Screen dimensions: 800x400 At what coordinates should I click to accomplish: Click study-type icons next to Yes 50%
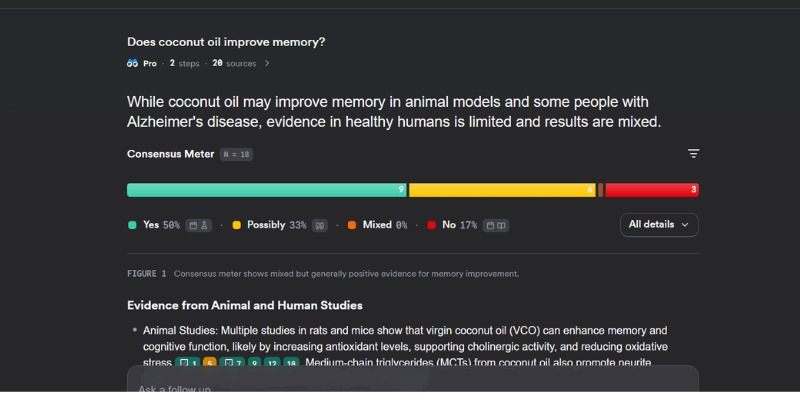tap(198, 225)
